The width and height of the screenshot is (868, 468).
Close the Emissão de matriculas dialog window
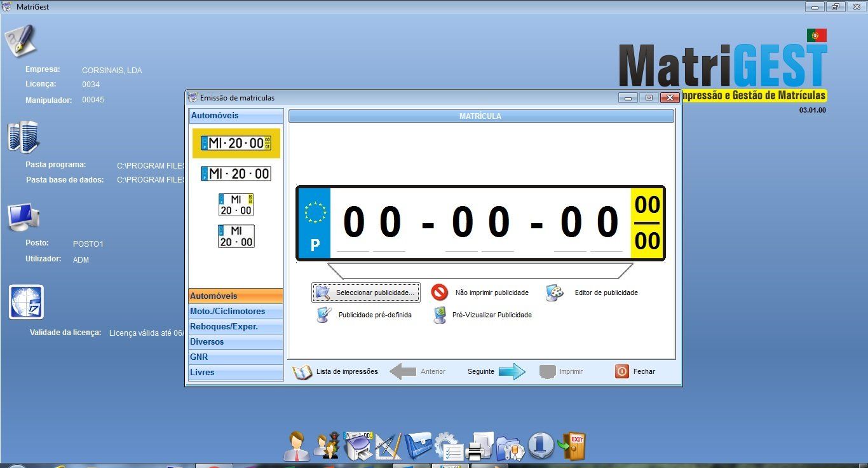pos(670,98)
